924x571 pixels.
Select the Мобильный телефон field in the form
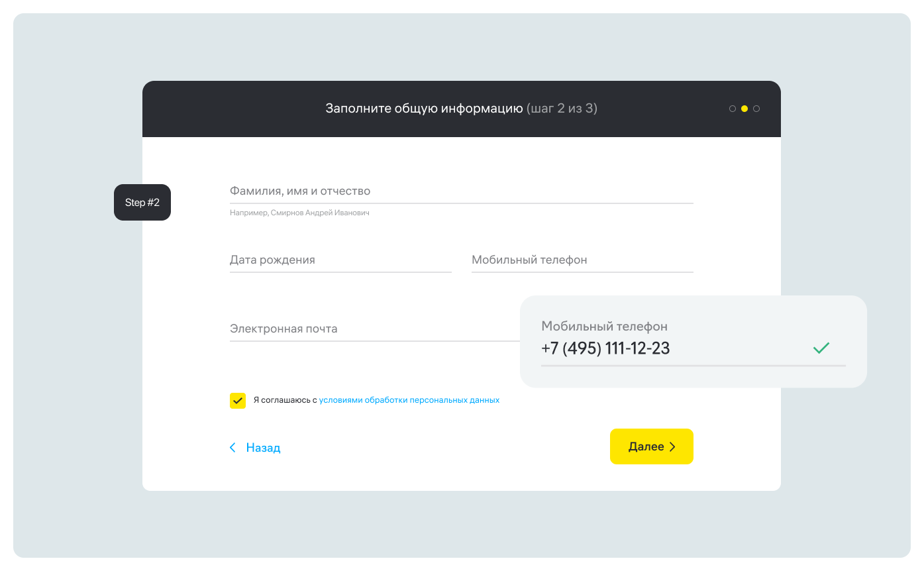click(x=582, y=260)
